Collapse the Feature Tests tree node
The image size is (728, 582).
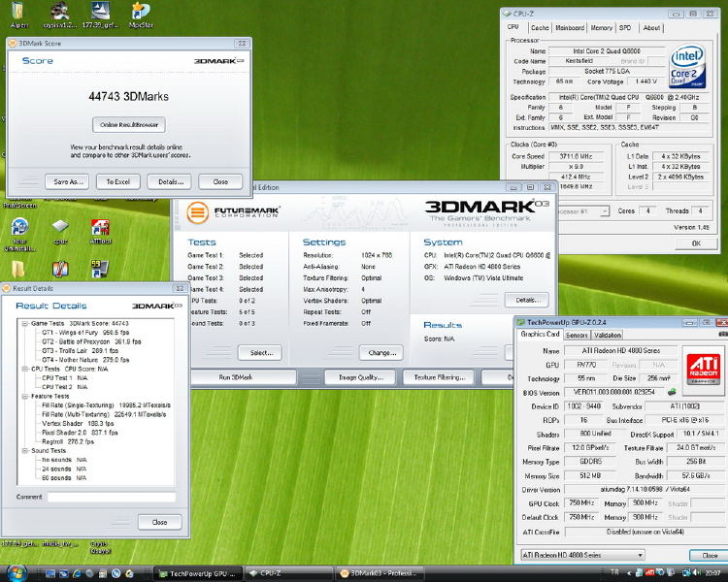click(25, 397)
